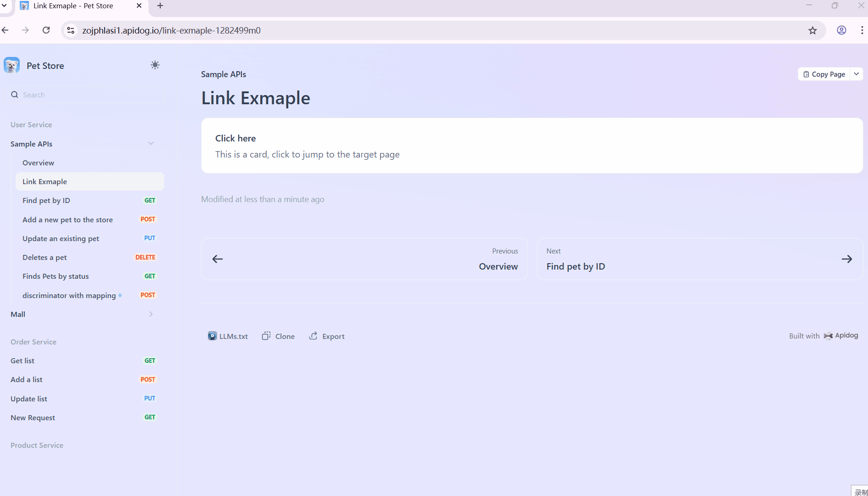Bookmark this page with the star icon
The image size is (868, 496).
tap(813, 30)
